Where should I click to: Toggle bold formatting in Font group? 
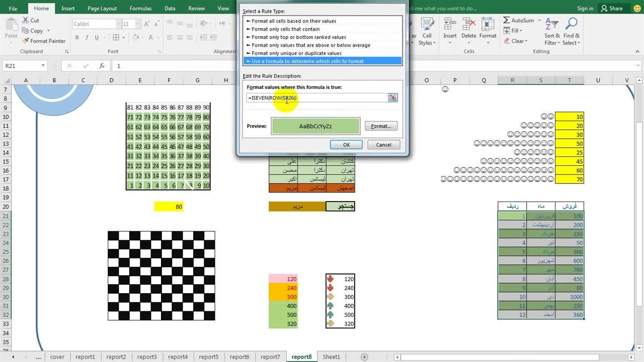pos(77,38)
